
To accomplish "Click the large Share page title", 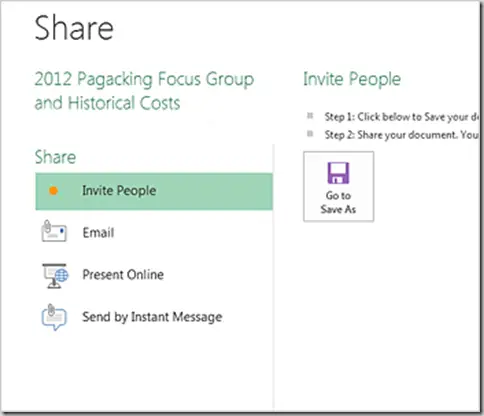I will 74,28.
